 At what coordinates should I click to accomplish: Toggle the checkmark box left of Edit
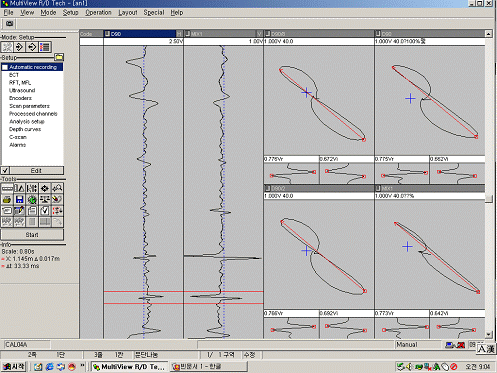[x=5, y=171]
